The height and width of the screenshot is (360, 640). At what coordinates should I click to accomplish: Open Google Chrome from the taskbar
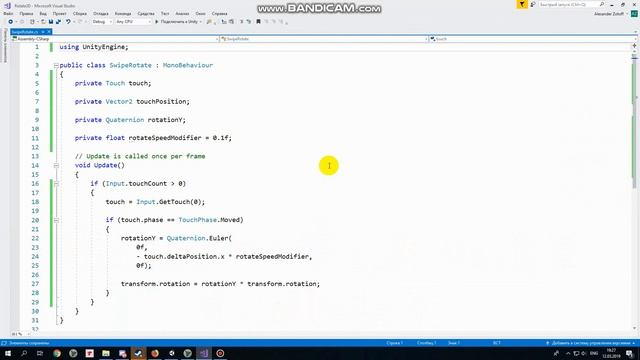[x=57, y=353]
